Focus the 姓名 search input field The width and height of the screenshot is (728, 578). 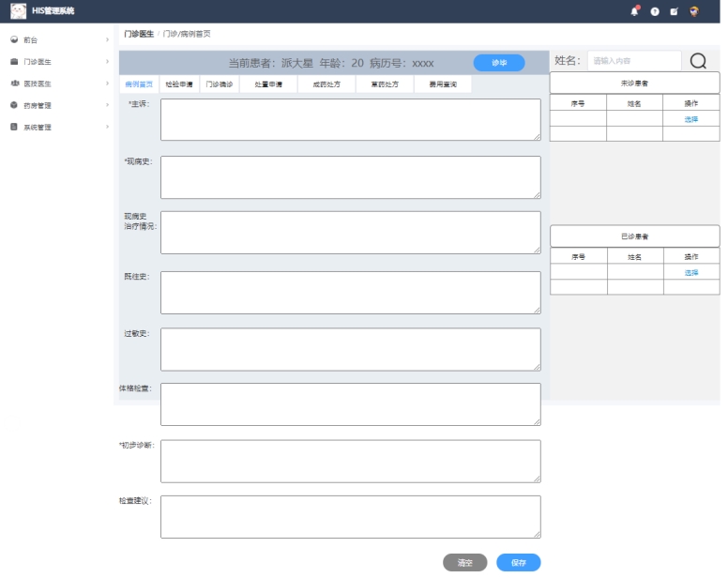pyautogui.click(x=634, y=61)
